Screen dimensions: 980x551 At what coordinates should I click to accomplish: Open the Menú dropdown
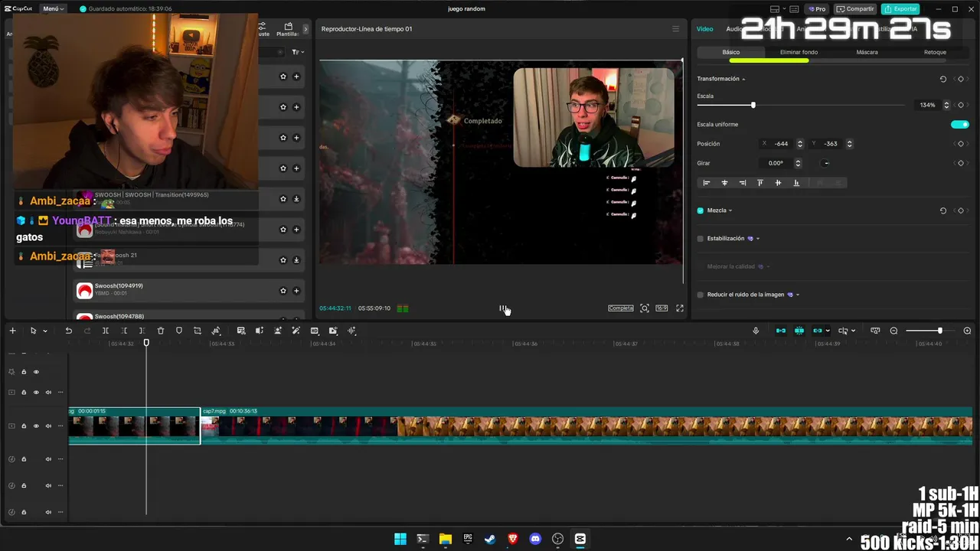[54, 8]
